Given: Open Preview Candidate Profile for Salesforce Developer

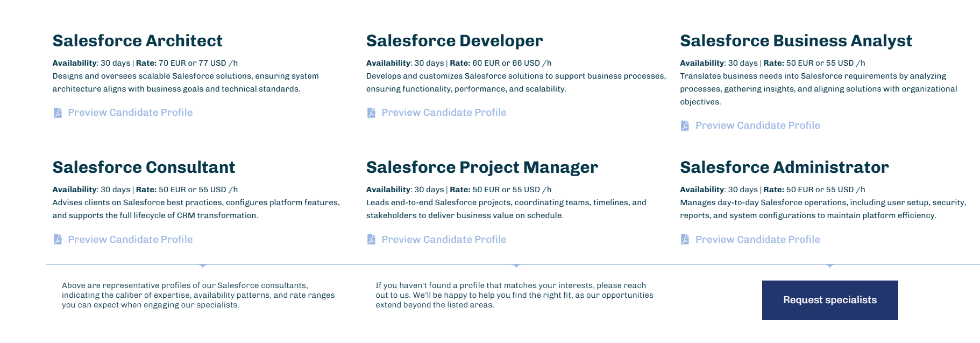Looking at the screenshot, I should pyautogui.click(x=444, y=113).
